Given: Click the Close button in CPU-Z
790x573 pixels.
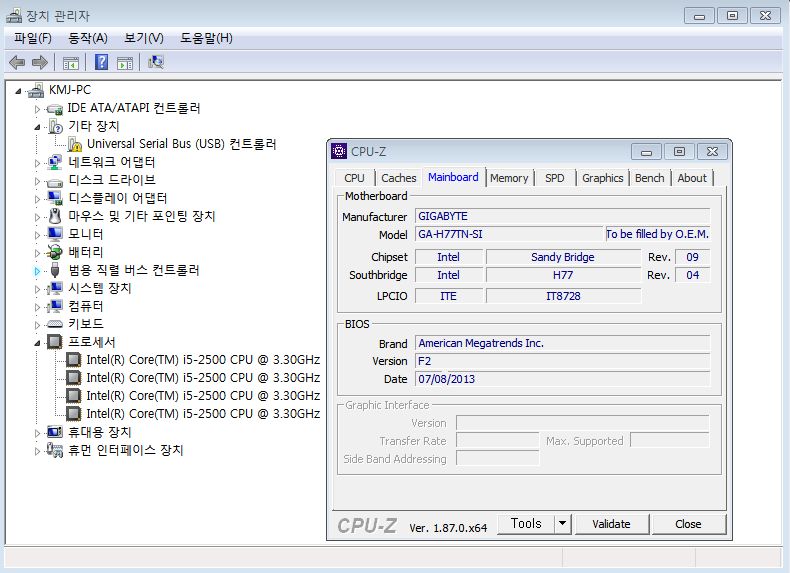Looking at the screenshot, I should tap(688, 524).
